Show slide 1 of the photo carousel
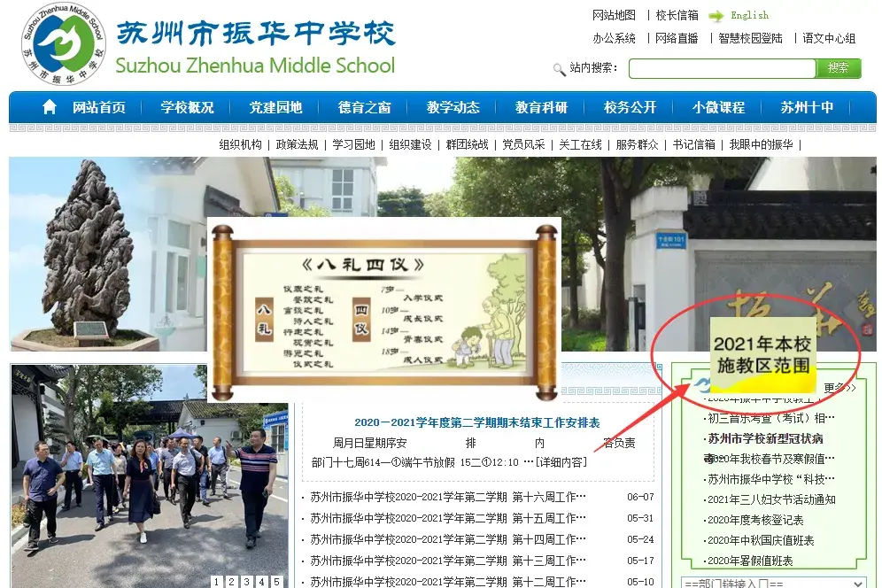882x588 pixels. coord(217,581)
